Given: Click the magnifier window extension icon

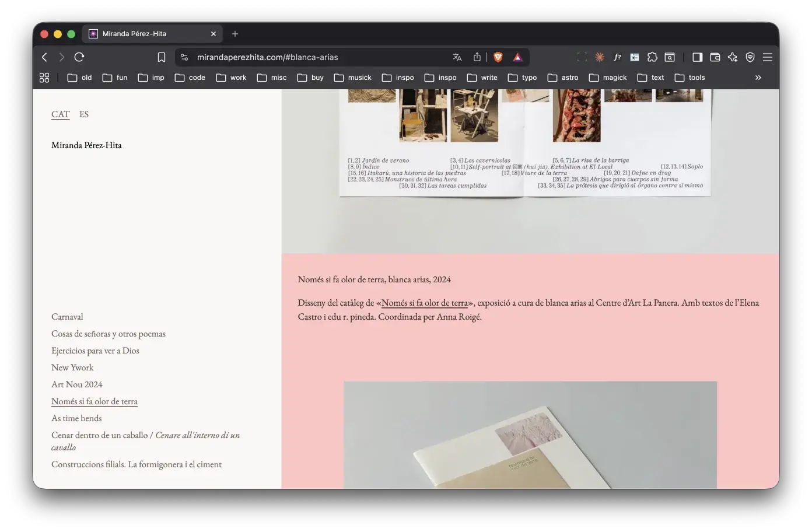Looking at the screenshot, I should click(x=670, y=57).
